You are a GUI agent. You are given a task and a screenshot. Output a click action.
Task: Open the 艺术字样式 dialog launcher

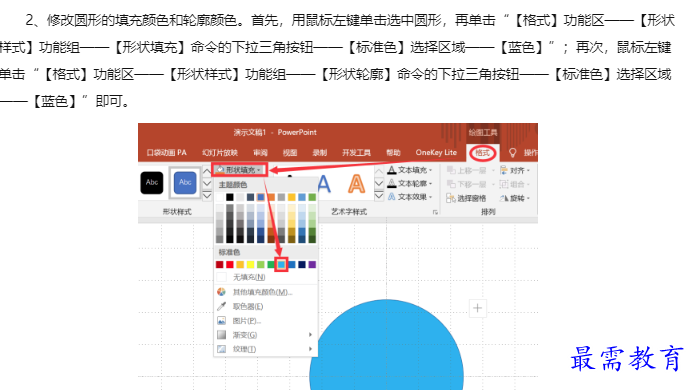tap(435, 212)
